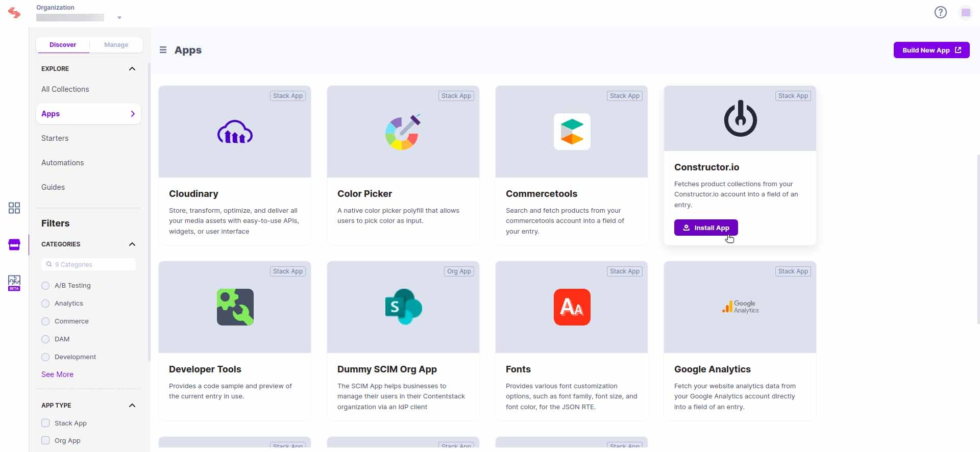Select the DAM category radio

[x=45, y=339]
